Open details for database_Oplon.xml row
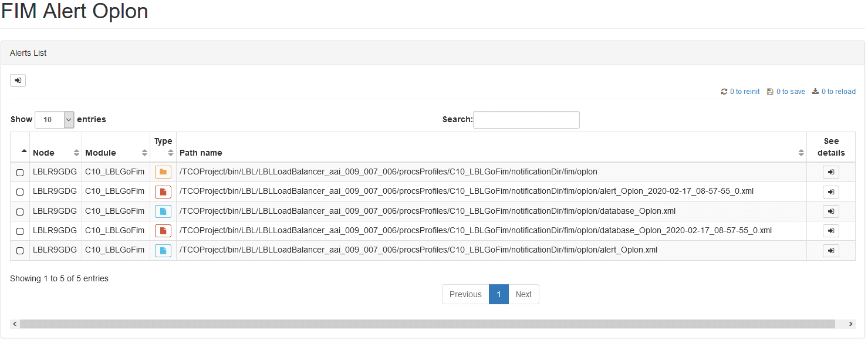868x343 pixels. point(830,211)
